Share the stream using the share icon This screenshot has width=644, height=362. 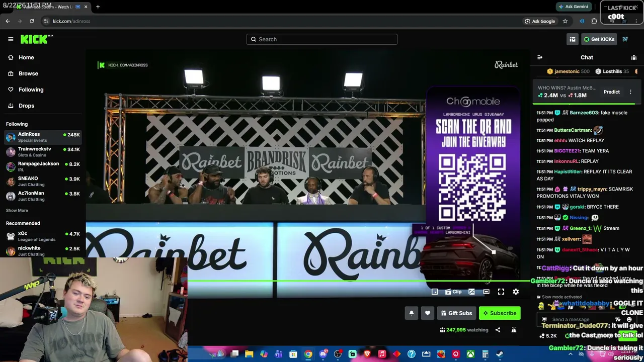coord(498,330)
